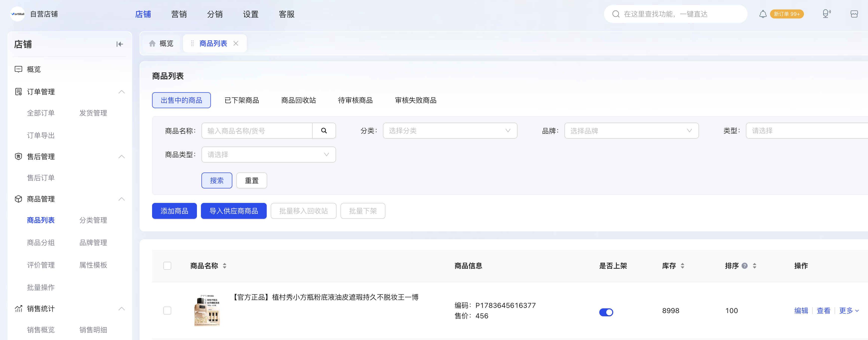The width and height of the screenshot is (868, 340).
Task: Click the home icon on the 概览 tab
Action: (x=152, y=43)
